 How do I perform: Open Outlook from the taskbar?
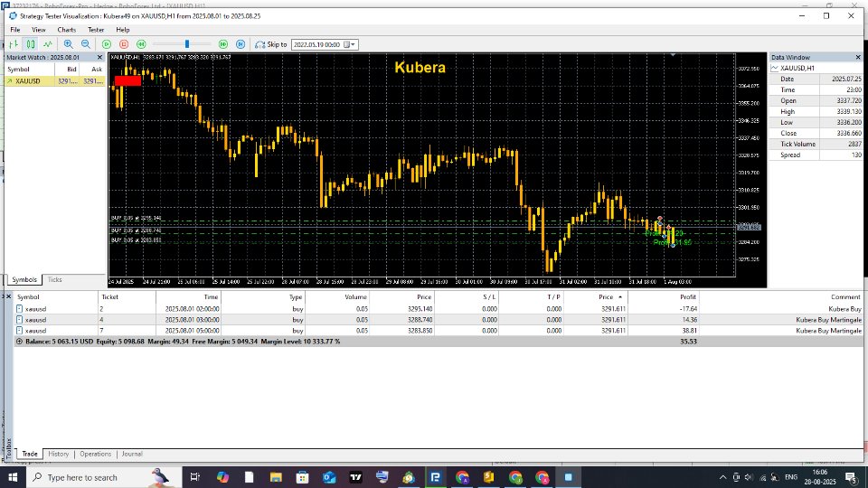click(x=329, y=477)
